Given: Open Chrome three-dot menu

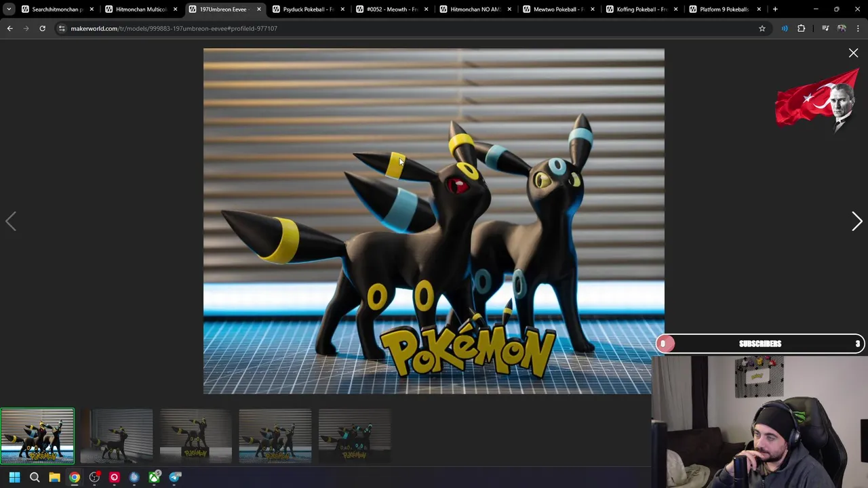Looking at the screenshot, I should click(x=858, y=28).
